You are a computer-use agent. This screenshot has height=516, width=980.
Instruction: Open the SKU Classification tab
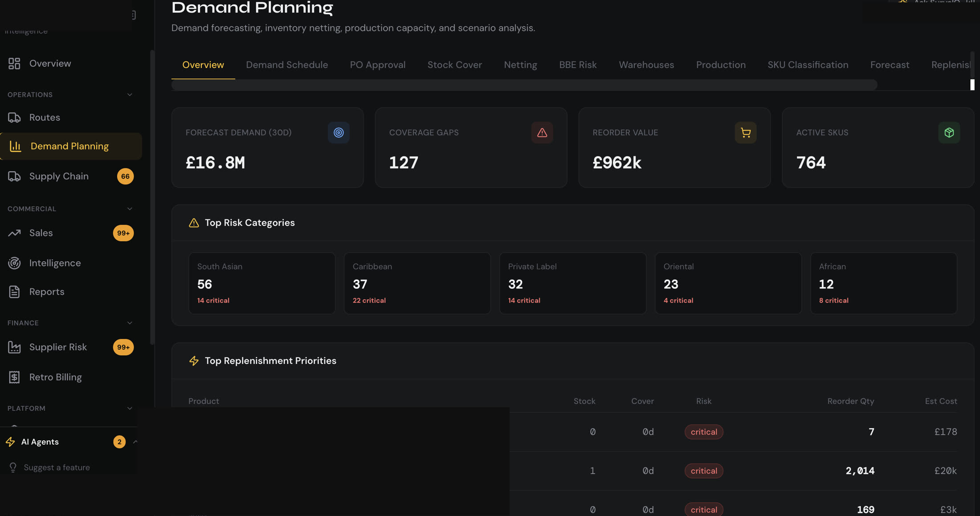808,65
